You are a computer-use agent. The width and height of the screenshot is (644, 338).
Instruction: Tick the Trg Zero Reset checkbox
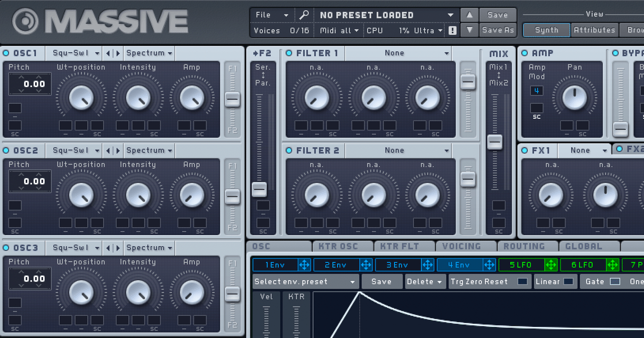coord(523,282)
